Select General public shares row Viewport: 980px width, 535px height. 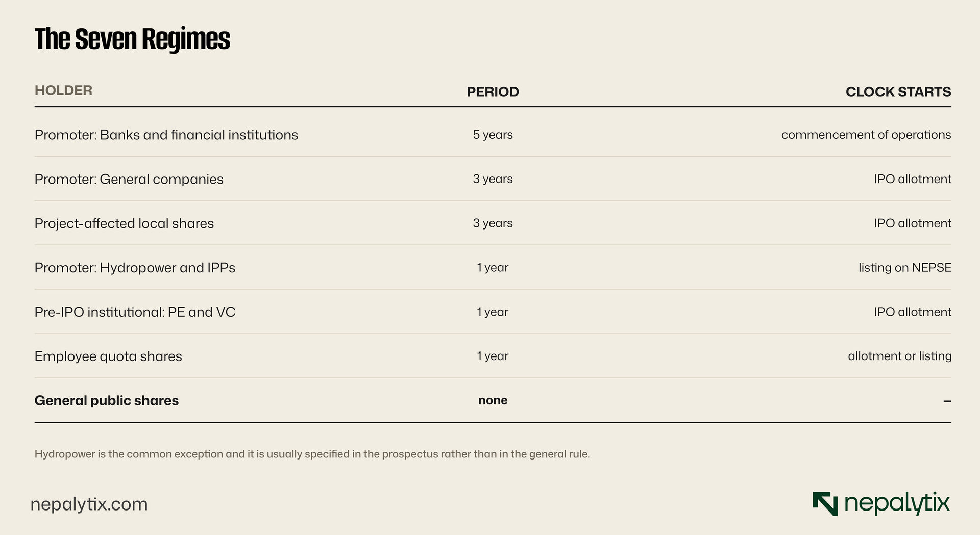pos(493,401)
